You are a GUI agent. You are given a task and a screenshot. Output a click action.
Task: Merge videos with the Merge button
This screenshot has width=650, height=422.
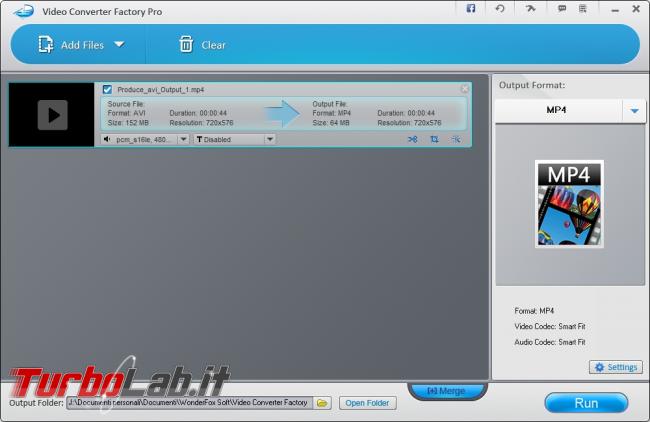447,390
